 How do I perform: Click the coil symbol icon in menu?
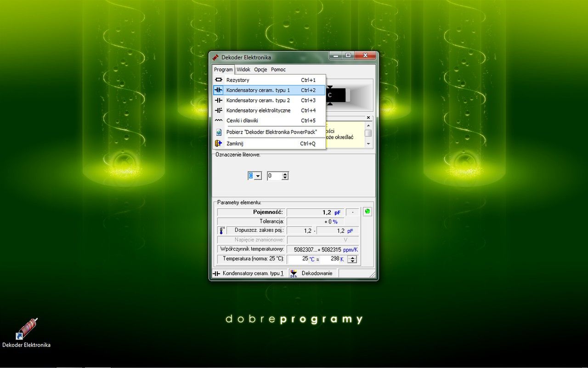click(x=219, y=121)
